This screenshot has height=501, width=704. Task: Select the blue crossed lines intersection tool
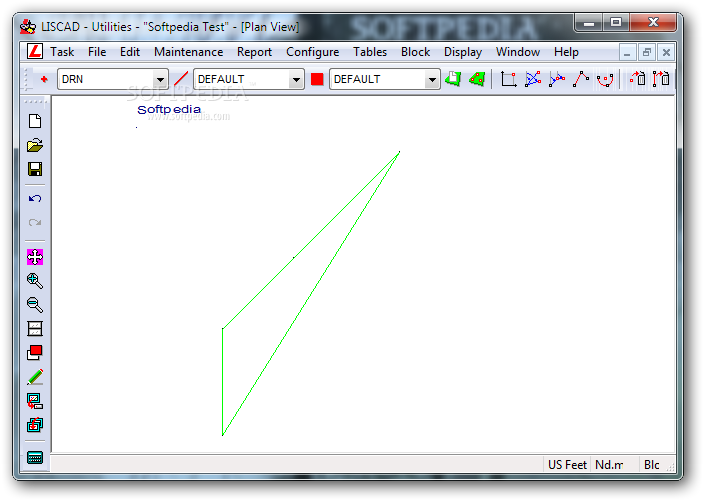(x=533, y=79)
